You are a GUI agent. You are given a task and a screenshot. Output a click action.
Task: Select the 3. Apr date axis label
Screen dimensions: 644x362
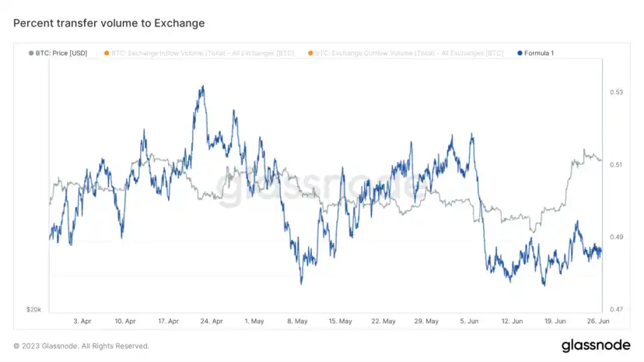click(x=82, y=321)
